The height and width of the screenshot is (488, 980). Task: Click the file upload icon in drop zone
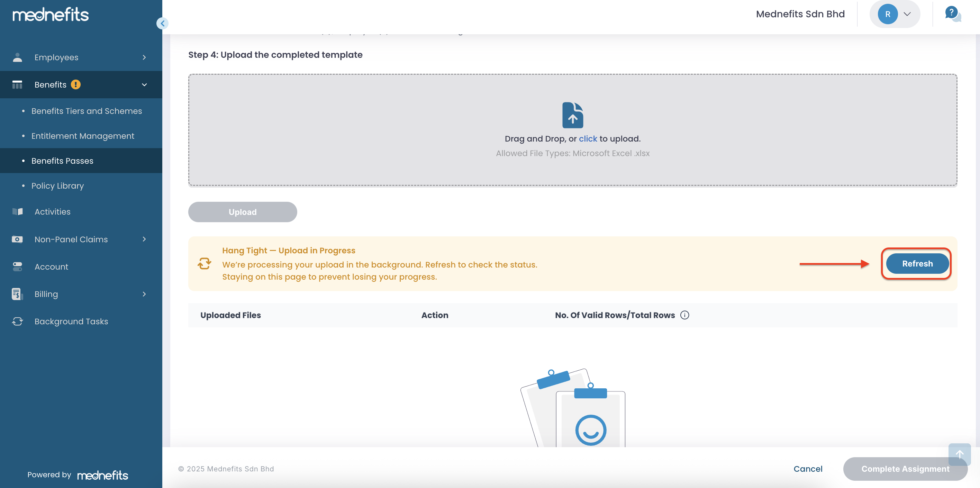(x=573, y=115)
